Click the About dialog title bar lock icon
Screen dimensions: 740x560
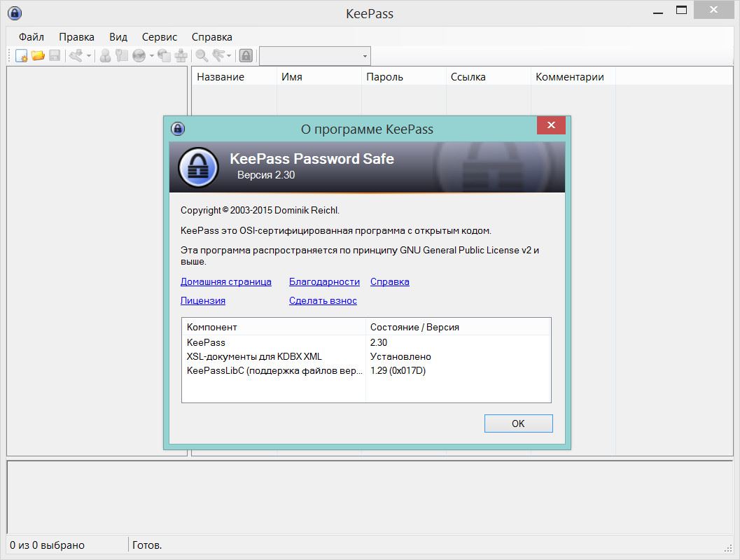(x=177, y=128)
